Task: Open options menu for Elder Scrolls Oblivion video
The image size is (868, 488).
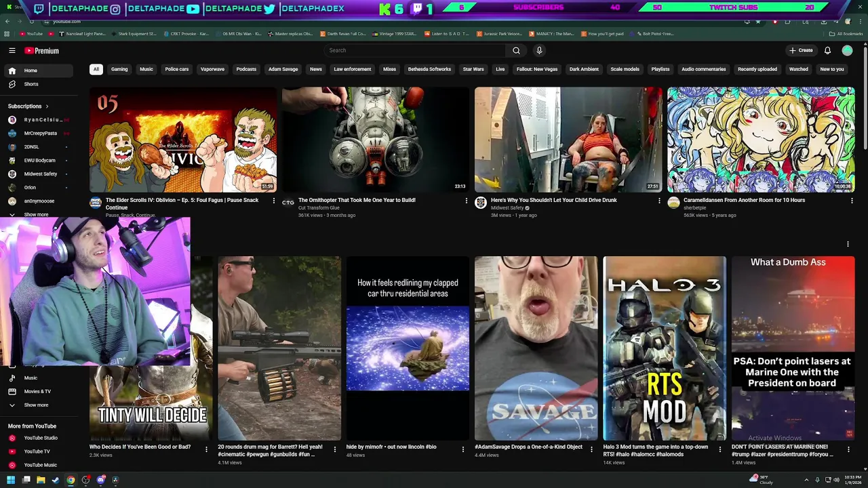Action: tap(274, 201)
